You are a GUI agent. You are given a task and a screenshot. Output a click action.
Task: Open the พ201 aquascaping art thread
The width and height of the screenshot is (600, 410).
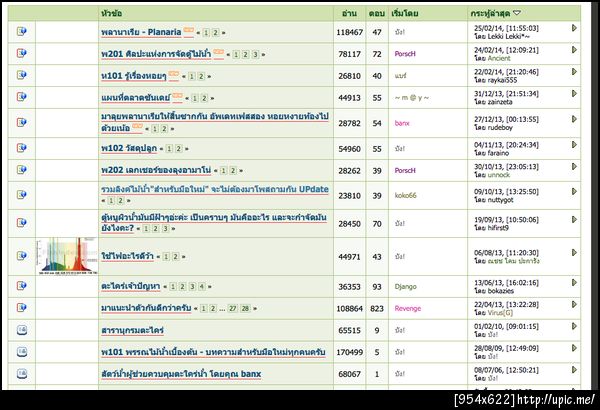[x=156, y=54]
